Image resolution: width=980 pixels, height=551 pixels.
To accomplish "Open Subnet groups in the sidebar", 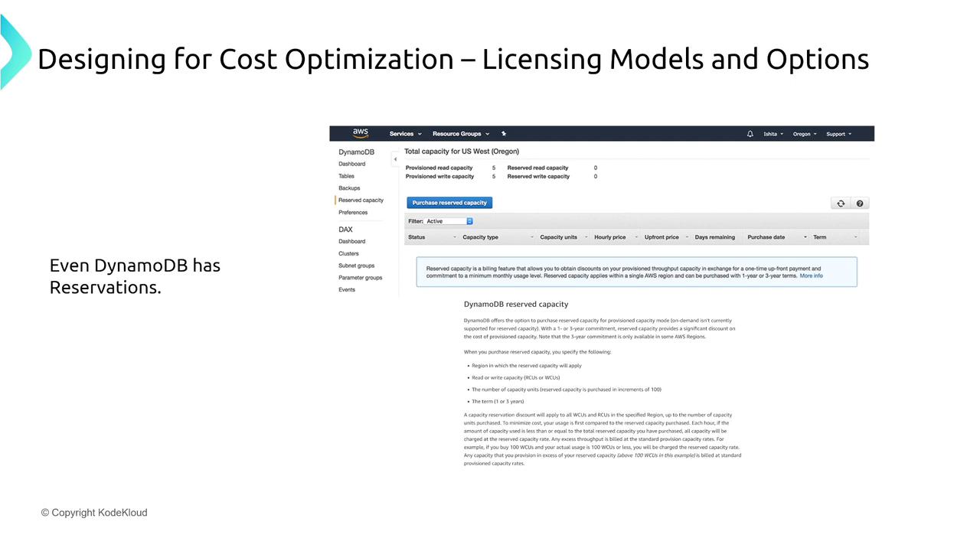I will [x=357, y=266].
